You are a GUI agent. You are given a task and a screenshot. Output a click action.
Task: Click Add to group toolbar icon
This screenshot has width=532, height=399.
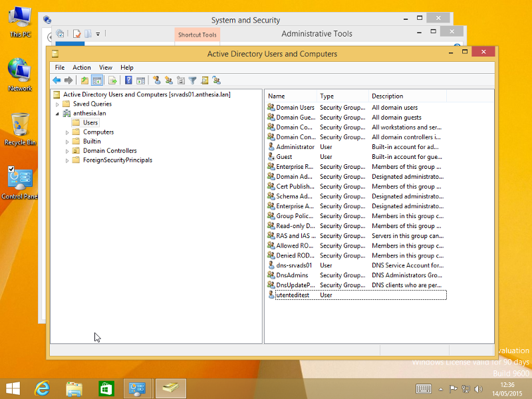[217, 80]
